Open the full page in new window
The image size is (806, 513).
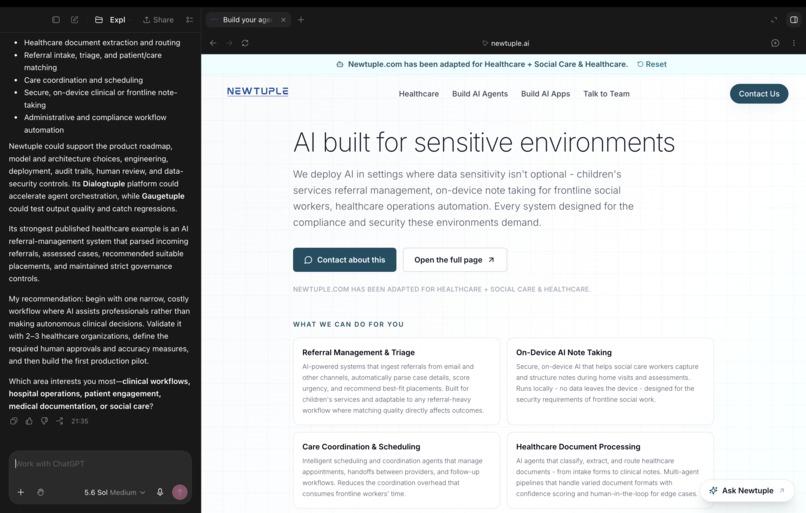(455, 260)
